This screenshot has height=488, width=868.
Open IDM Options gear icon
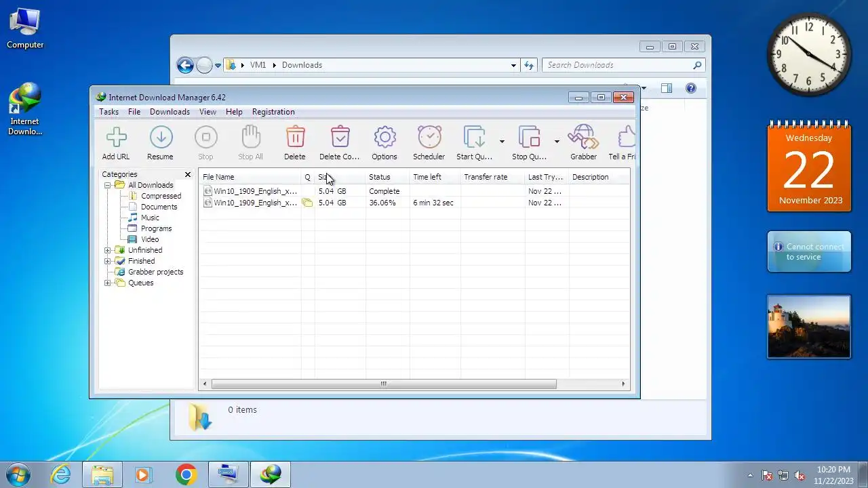384,138
